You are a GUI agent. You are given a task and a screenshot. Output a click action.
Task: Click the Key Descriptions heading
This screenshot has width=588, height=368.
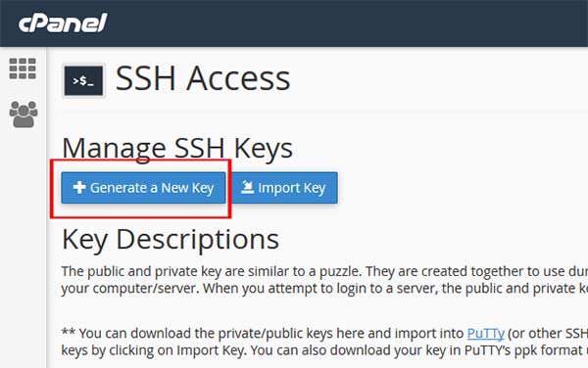pyautogui.click(x=171, y=239)
